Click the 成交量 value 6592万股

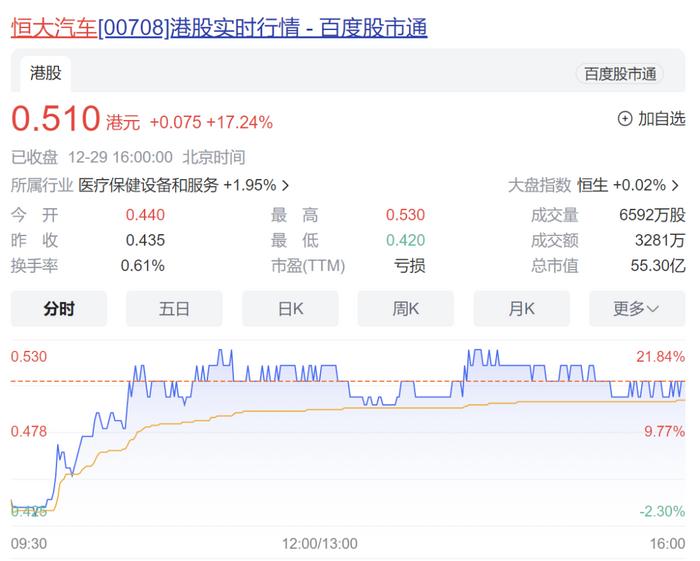coord(652,214)
